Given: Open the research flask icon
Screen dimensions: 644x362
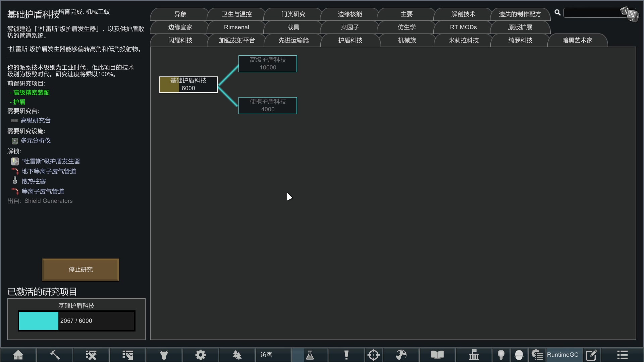Looking at the screenshot, I should click(x=310, y=355).
